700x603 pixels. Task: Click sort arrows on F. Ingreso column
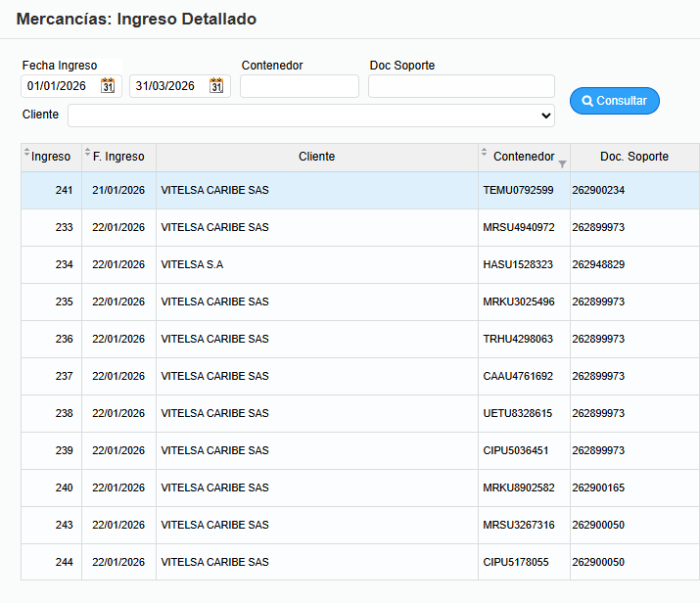pos(87,154)
